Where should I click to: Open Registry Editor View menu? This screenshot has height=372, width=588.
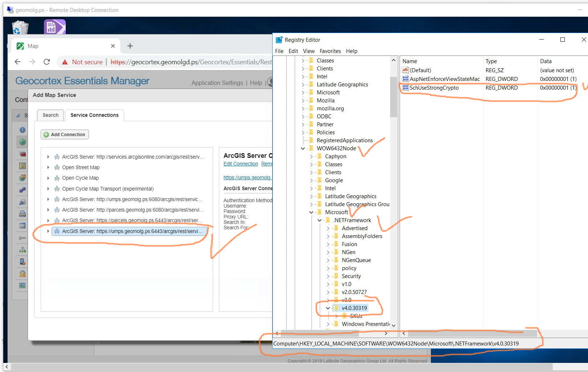tap(309, 51)
